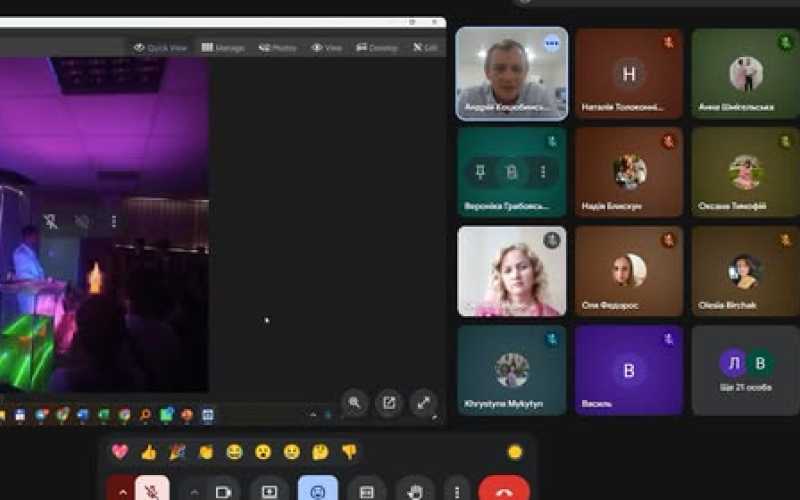
Task: Pin Вероніка Грабовська's tile
Action: [480, 172]
